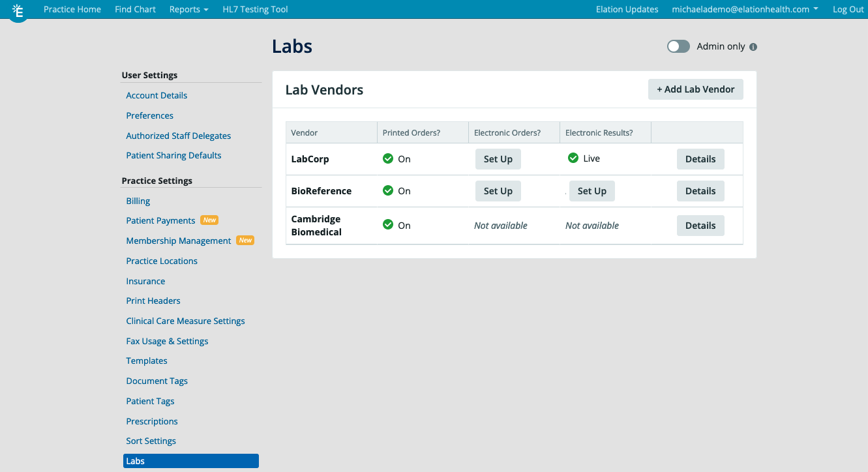The width and height of the screenshot is (868, 472).
Task: Open the HL7 Testing Tool
Action: (255, 9)
